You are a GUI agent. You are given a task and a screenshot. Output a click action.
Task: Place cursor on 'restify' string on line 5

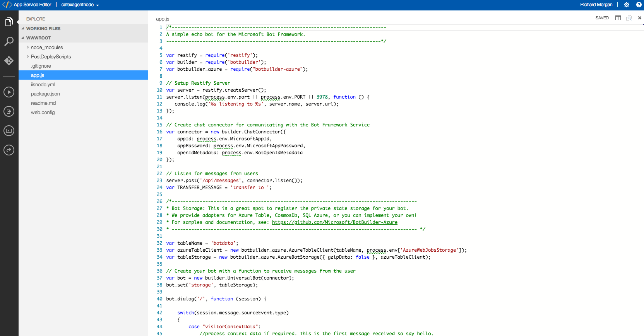pos(240,55)
